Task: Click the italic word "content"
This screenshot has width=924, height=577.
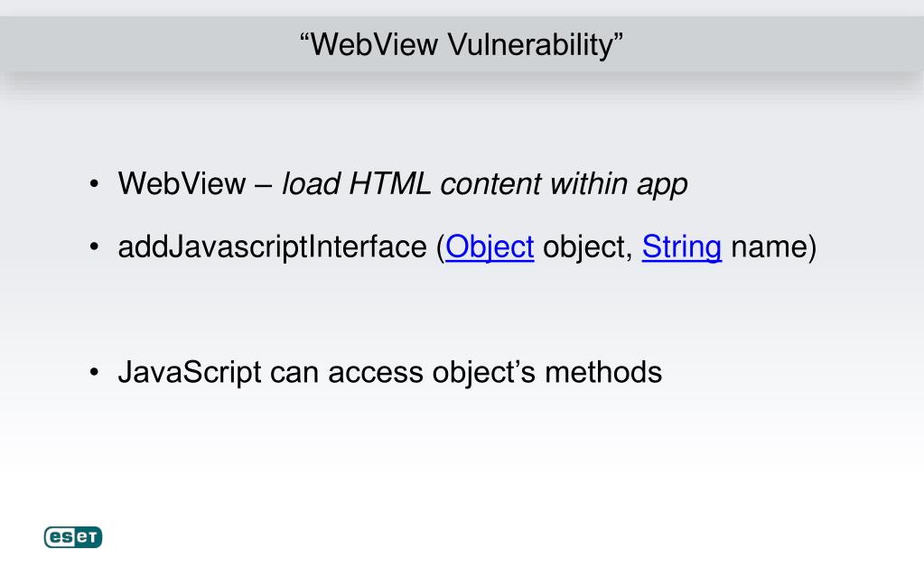Action: pos(490,183)
